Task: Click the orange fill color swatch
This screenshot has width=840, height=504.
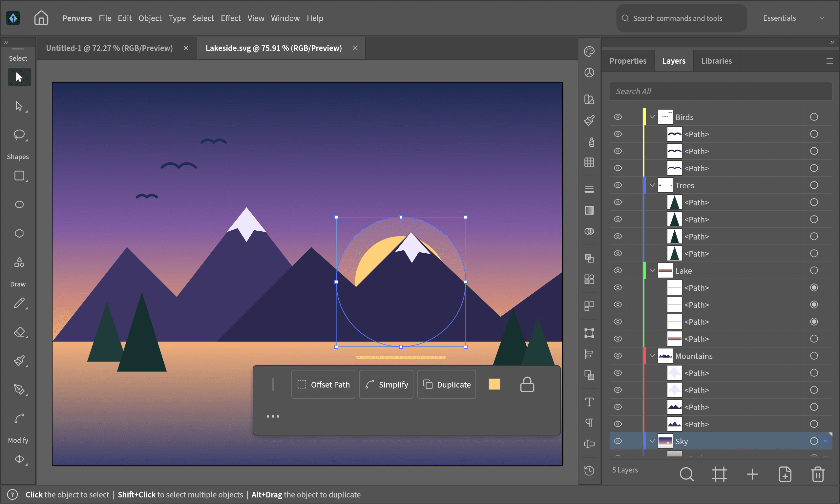Action: [x=494, y=384]
